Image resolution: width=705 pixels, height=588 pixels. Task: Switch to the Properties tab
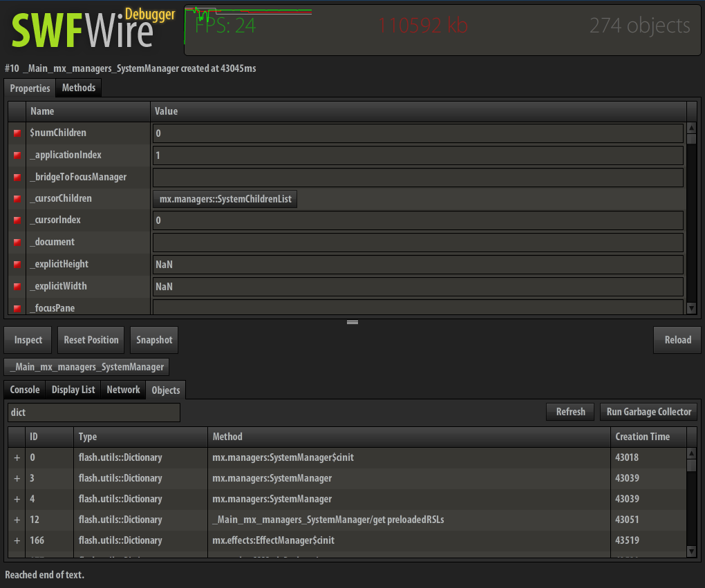click(30, 88)
